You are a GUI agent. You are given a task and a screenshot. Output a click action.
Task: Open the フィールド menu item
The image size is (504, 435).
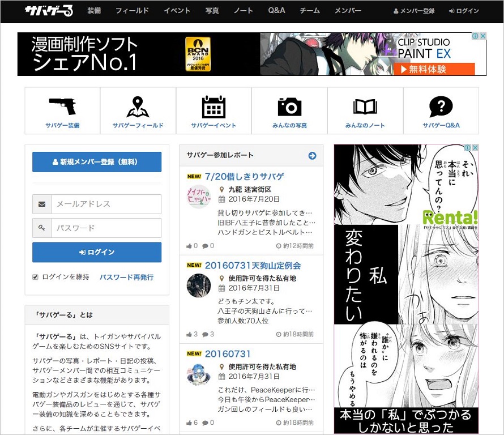132,11
